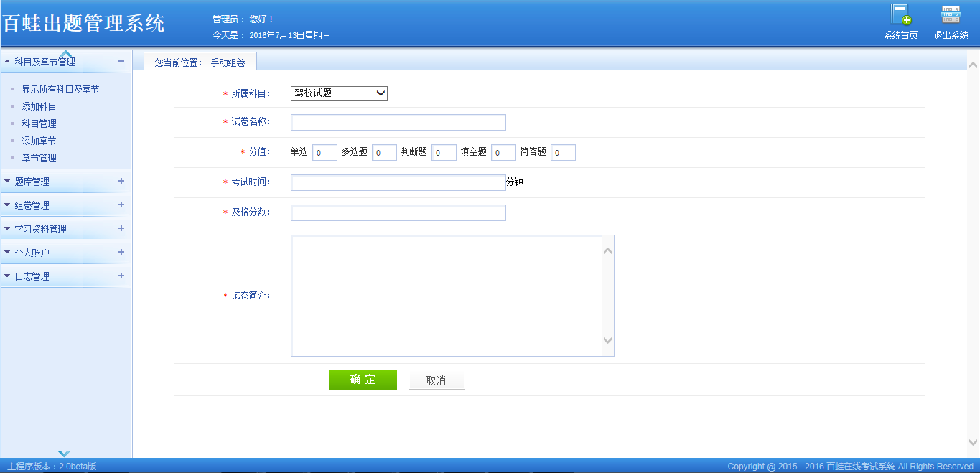This screenshot has height=473, width=980.
Task: Click the 系统首页 home icon
Action: pyautogui.click(x=900, y=16)
